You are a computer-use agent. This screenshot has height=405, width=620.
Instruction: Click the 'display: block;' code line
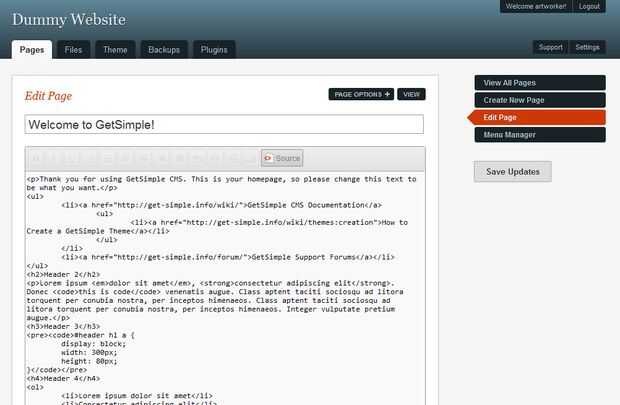[93, 344]
